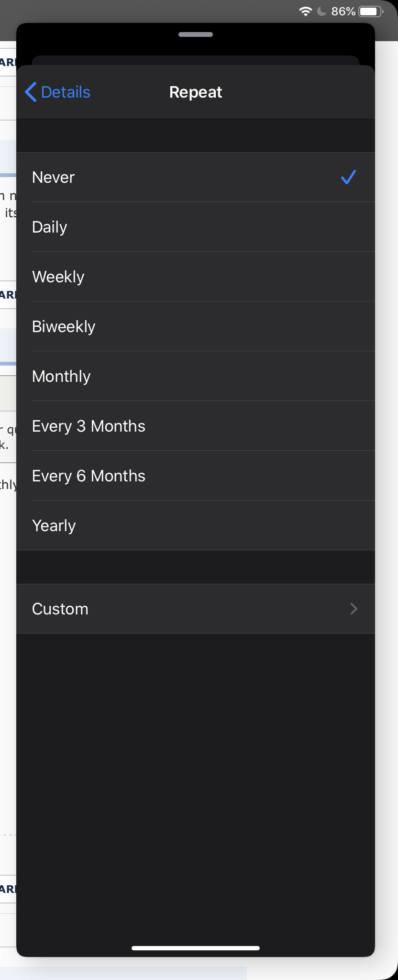Tap the Do Not Disturb moon icon
The image size is (398, 980).
click(x=322, y=11)
